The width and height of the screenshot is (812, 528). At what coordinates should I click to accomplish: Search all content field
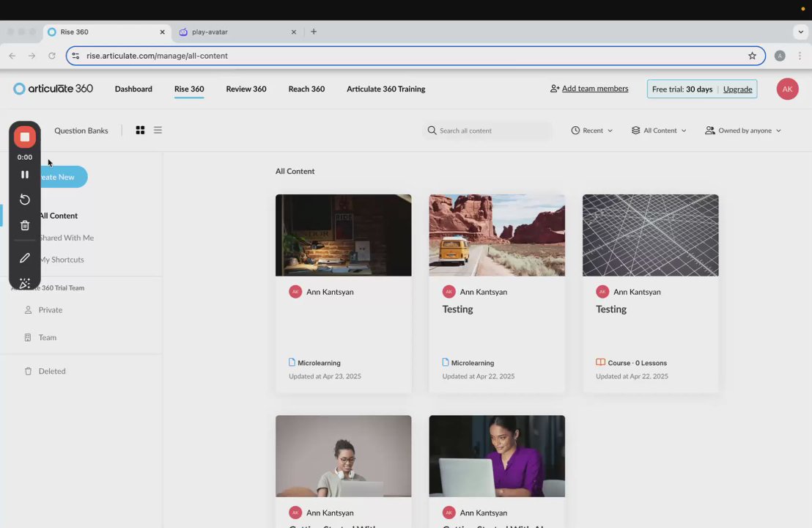pos(487,131)
